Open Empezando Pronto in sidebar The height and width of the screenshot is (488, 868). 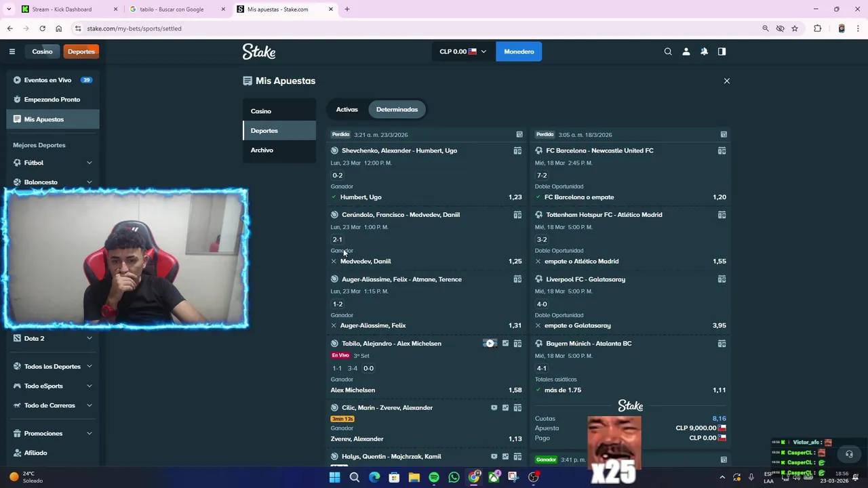53,100
